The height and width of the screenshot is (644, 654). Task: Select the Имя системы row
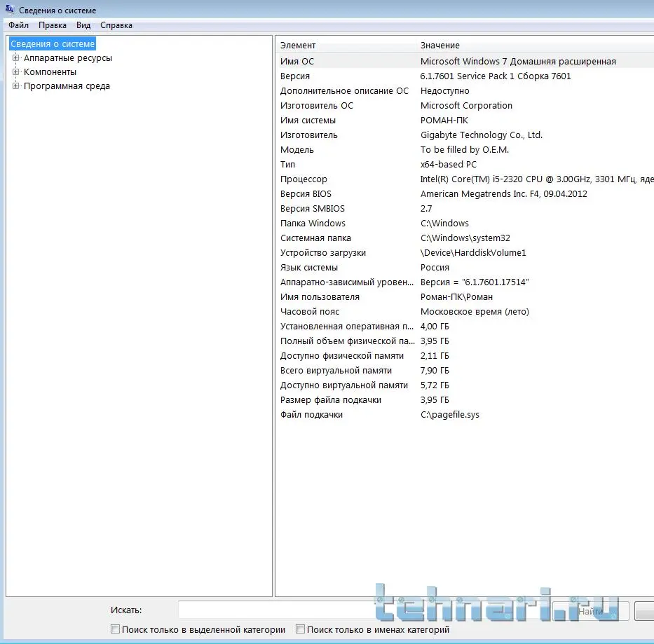click(x=465, y=120)
